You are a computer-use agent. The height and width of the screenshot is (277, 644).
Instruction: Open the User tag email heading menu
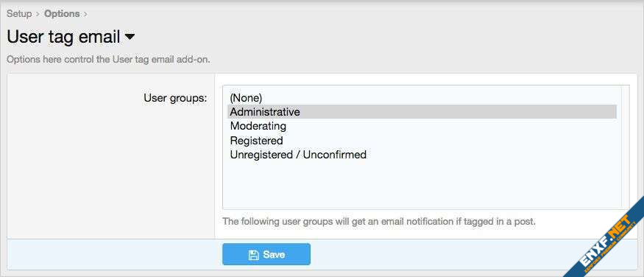[x=71, y=37]
